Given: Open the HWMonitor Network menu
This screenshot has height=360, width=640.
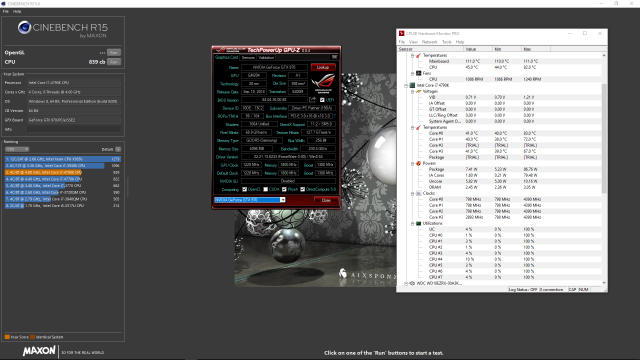Looking at the screenshot, I should pos(429,42).
